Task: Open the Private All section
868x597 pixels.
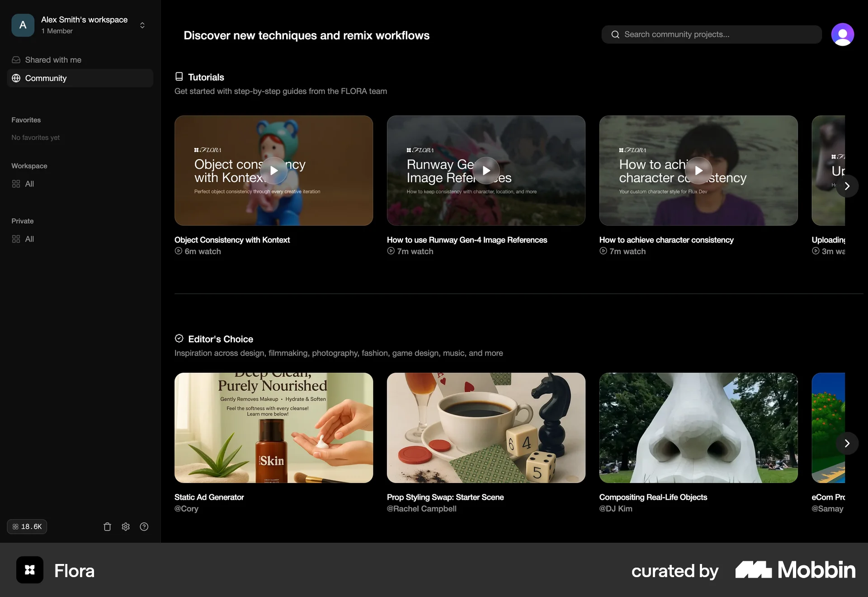Action: click(x=28, y=239)
